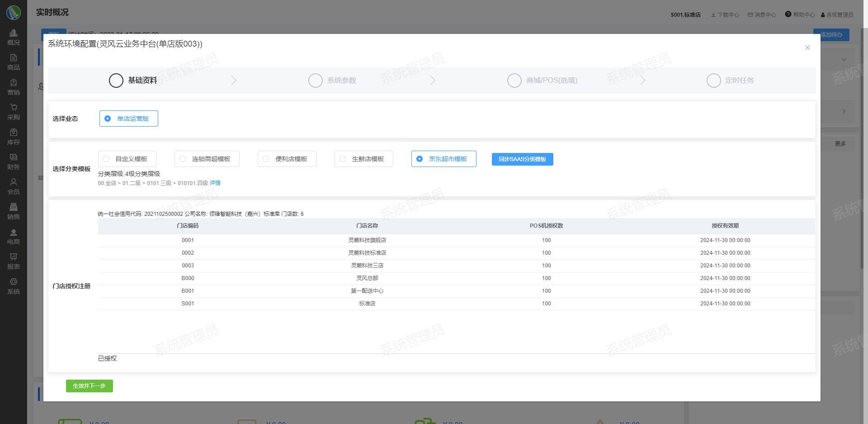Choose the 生鲜店模板 radio button

[364, 159]
